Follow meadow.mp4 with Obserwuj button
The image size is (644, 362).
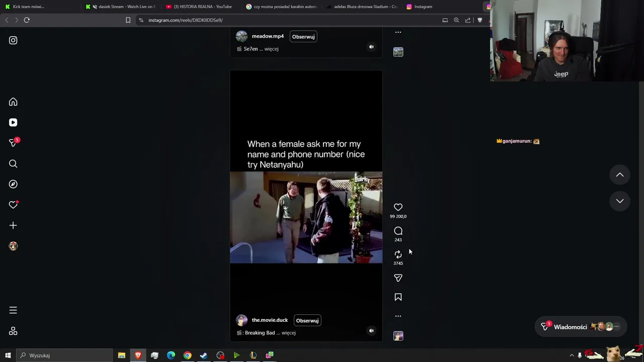(x=303, y=37)
